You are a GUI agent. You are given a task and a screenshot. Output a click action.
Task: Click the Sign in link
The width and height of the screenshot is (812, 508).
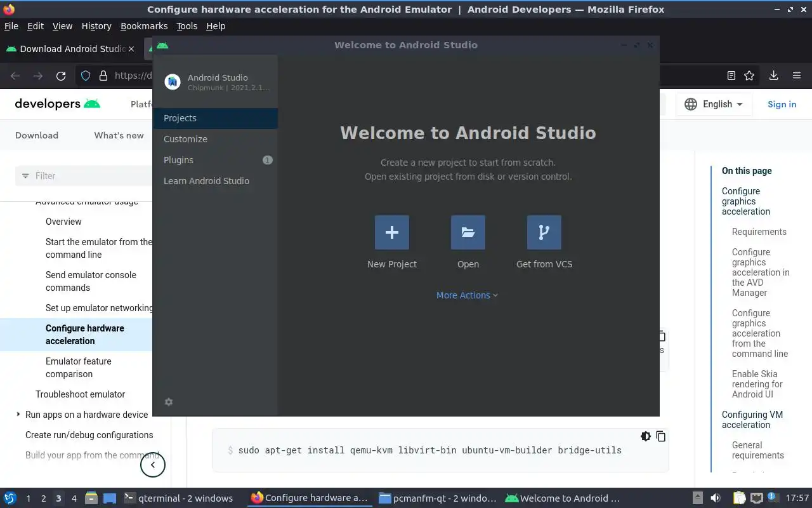pyautogui.click(x=782, y=104)
